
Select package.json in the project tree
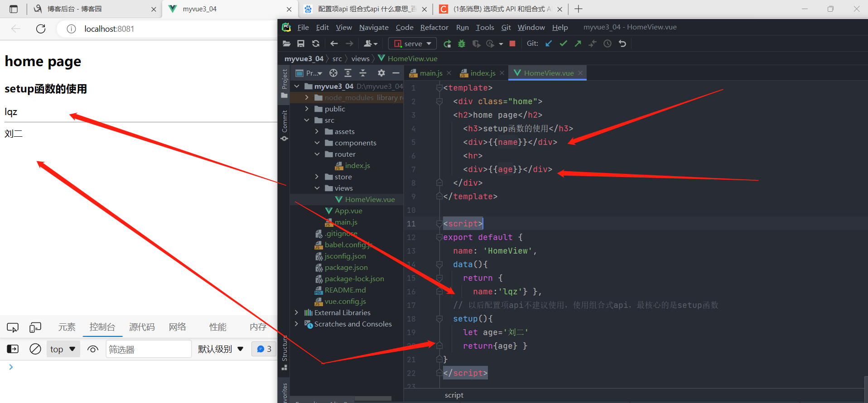346,267
